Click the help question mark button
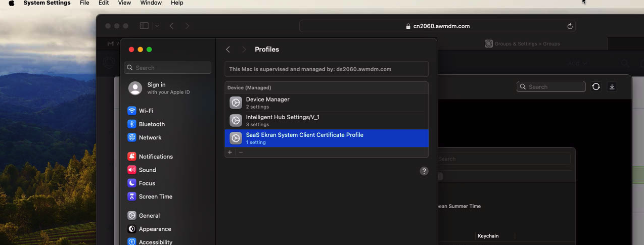644x245 pixels. click(x=424, y=171)
